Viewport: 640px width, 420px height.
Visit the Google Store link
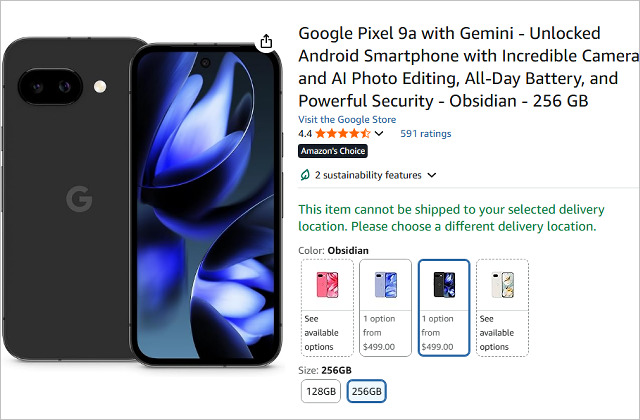point(347,120)
